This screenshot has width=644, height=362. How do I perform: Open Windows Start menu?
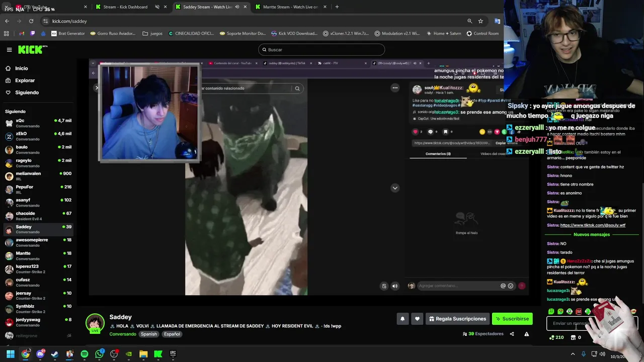click(x=11, y=354)
